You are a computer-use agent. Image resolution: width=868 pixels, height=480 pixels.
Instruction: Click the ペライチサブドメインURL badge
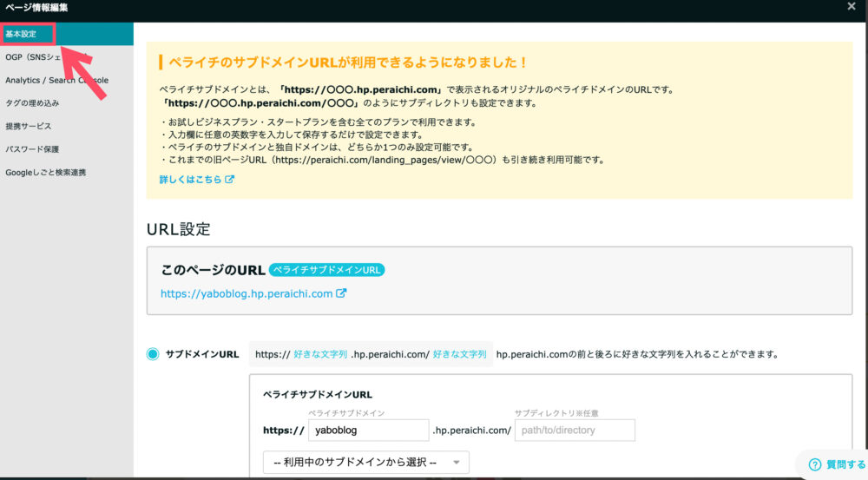point(326,270)
